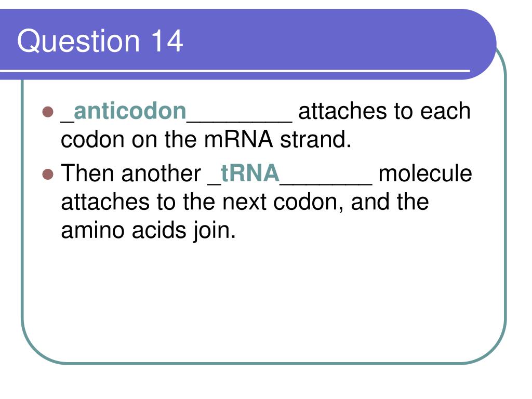Click the word "mRNA" in the first bullet
The image size is (532, 399).
coord(238,139)
